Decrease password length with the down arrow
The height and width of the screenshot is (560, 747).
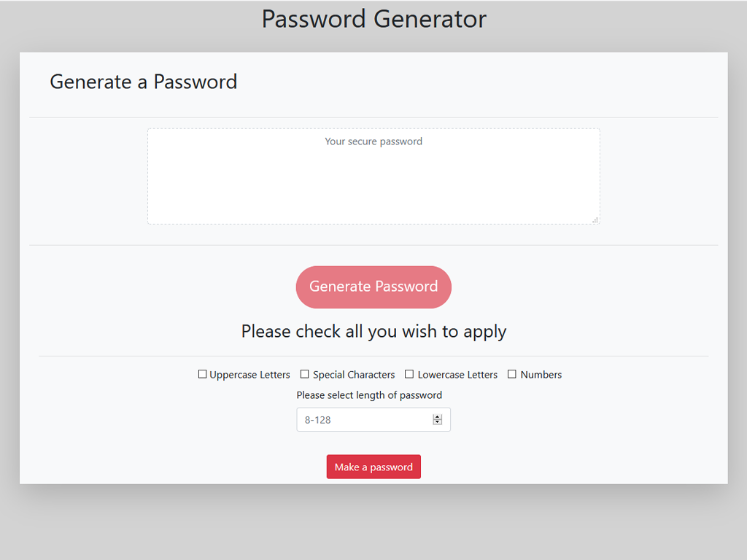tap(438, 423)
